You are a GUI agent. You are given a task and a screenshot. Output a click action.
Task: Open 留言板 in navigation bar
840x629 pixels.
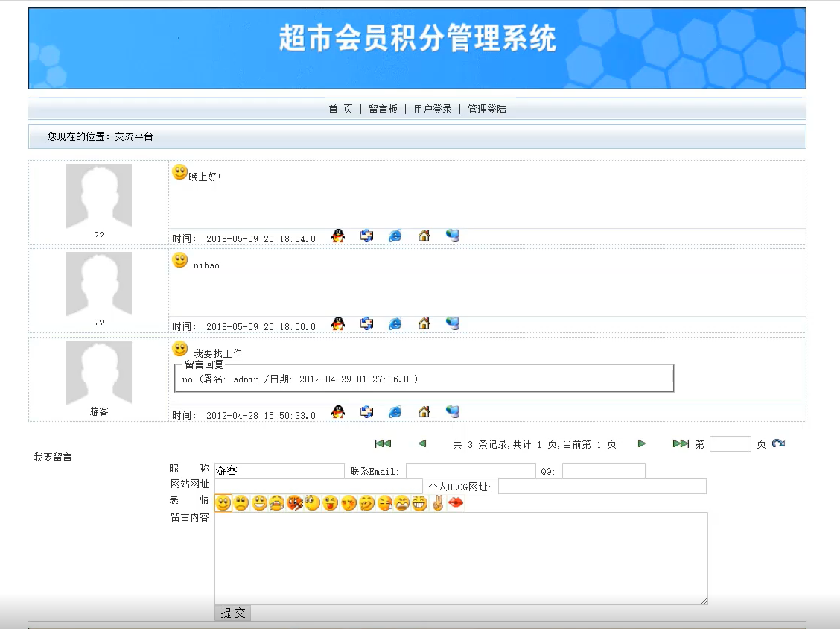click(x=383, y=109)
